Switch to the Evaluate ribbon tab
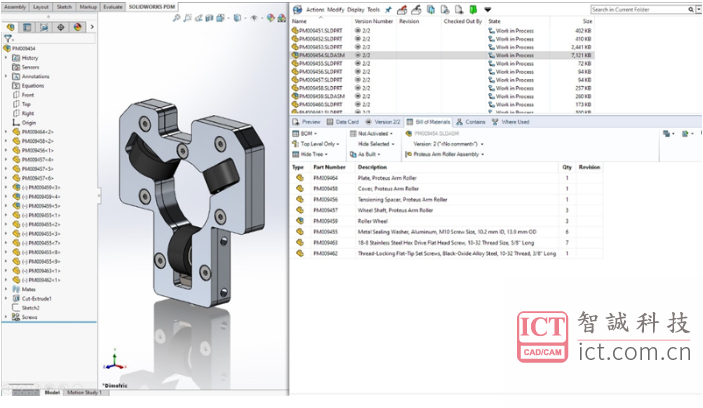This screenshot has width=703, height=408. click(113, 7)
